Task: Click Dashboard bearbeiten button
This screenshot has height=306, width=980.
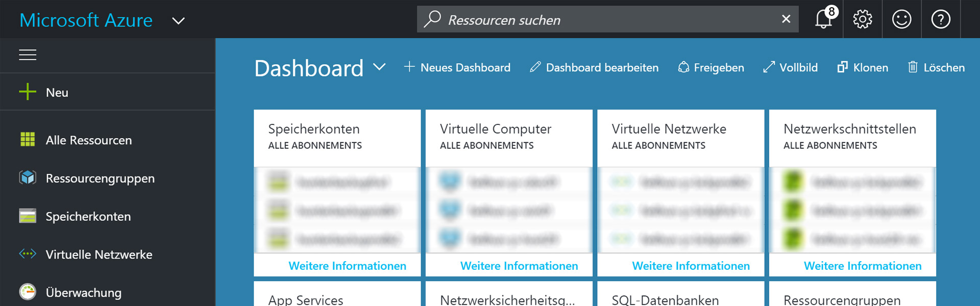Action: click(x=594, y=67)
